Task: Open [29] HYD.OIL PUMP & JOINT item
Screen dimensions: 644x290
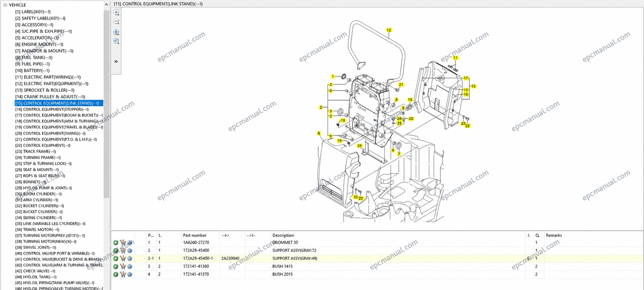Action: click(43, 188)
